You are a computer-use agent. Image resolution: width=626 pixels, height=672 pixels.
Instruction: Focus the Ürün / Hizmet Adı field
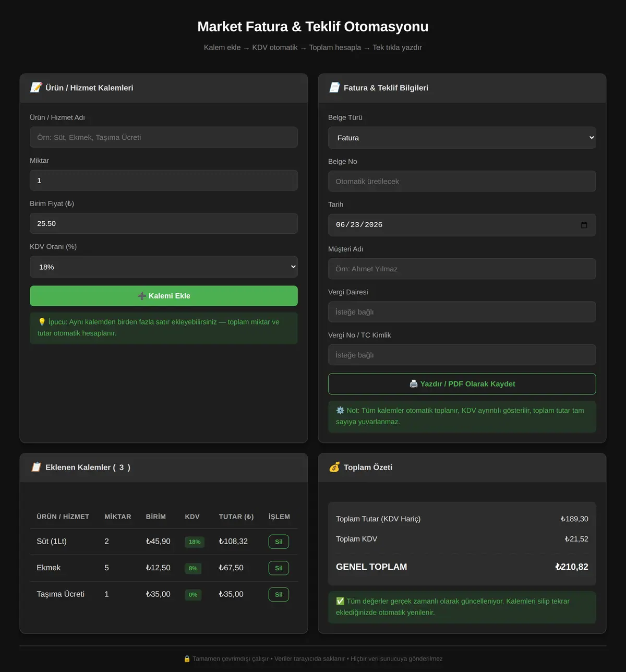pos(164,137)
